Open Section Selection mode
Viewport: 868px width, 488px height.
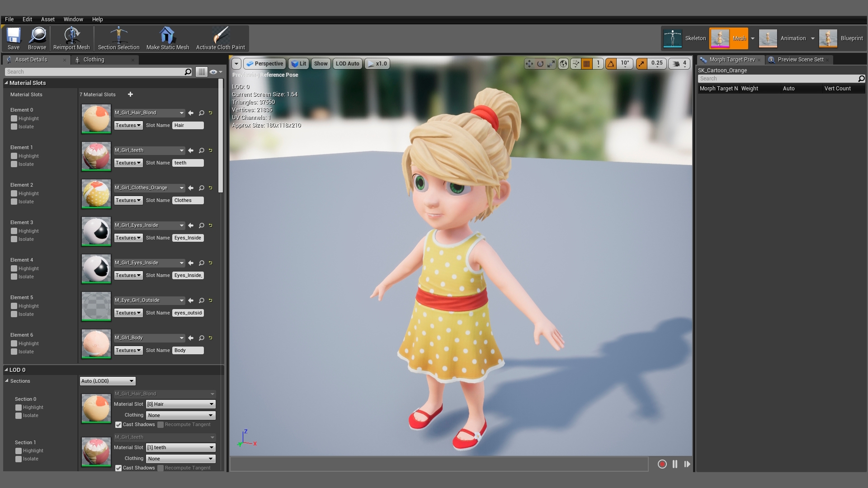pos(118,38)
